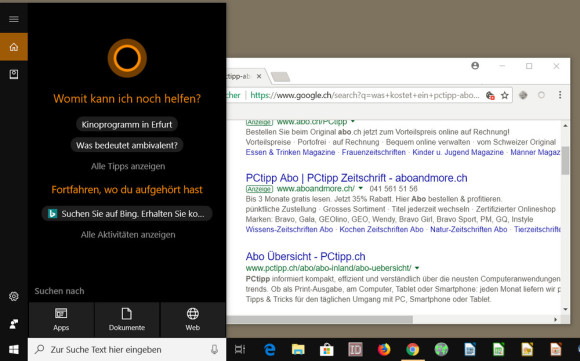Open Abo Übersicht - PCtipp.ch result

[x=305, y=256]
